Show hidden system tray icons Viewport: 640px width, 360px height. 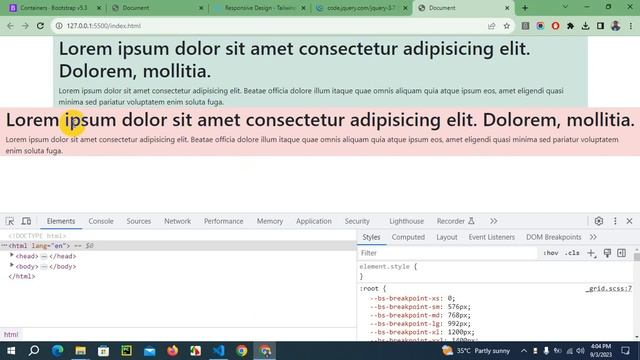pyautogui.click(x=524, y=351)
